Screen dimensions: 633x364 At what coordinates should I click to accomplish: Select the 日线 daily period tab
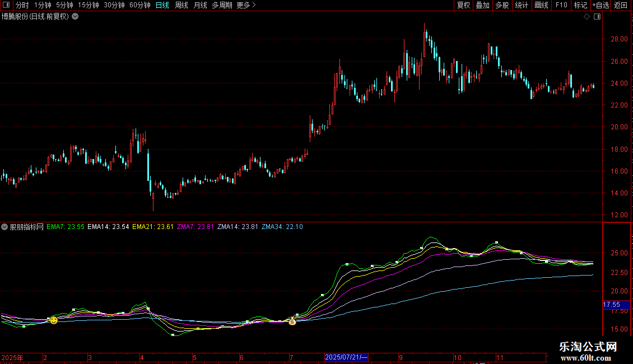pos(162,5)
